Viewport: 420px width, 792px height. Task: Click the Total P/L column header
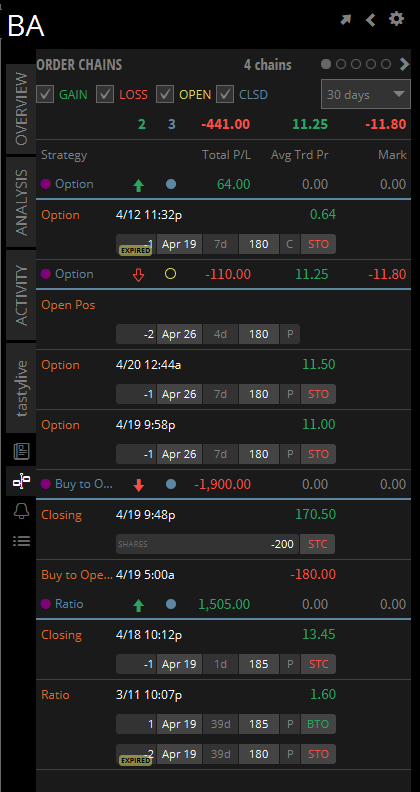(226, 155)
